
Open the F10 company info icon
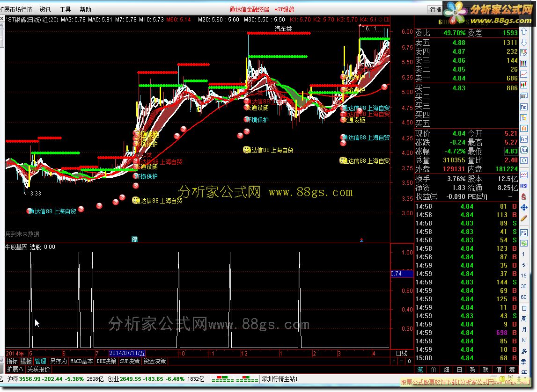point(523,107)
